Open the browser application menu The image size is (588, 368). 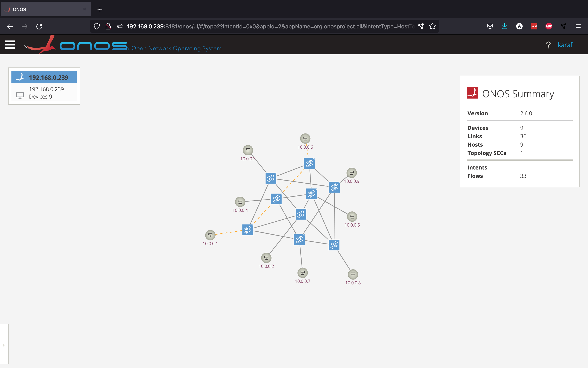[x=578, y=26]
